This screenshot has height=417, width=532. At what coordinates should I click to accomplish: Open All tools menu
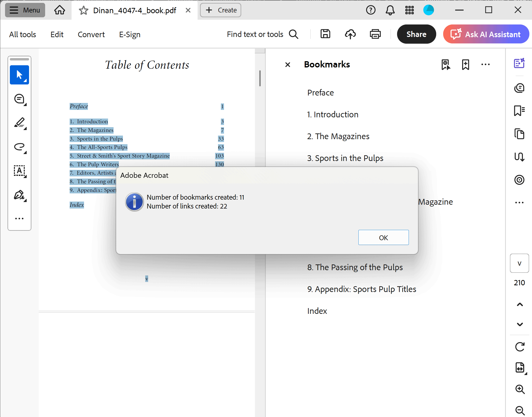tap(23, 34)
